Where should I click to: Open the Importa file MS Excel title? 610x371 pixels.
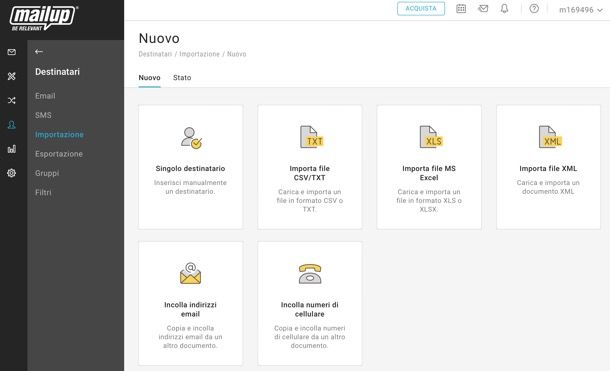[429, 173]
